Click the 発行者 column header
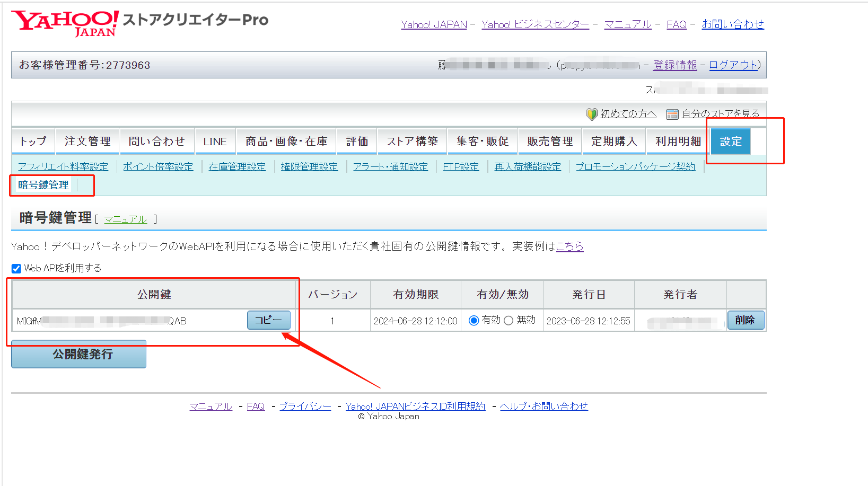The image size is (868, 486). pos(680,295)
